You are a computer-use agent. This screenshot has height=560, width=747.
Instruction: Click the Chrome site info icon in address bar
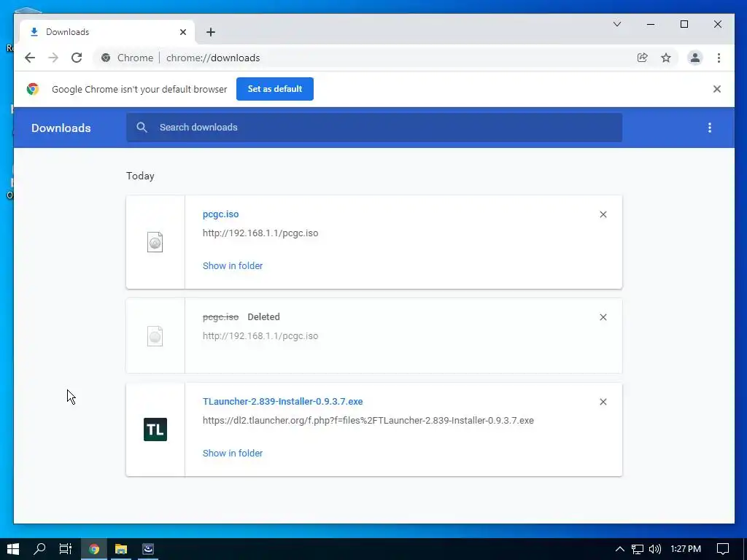(106, 58)
